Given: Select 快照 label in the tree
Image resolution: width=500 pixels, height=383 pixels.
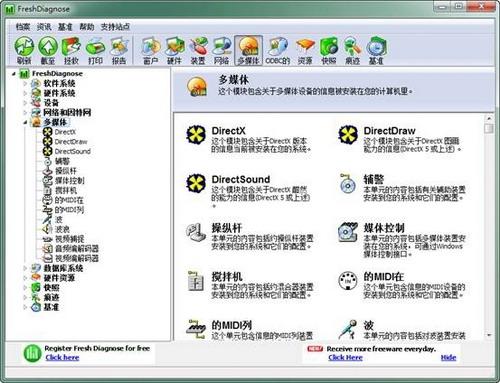Looking at the screenshot, I should pyautogui.click(x=51, y=287).
